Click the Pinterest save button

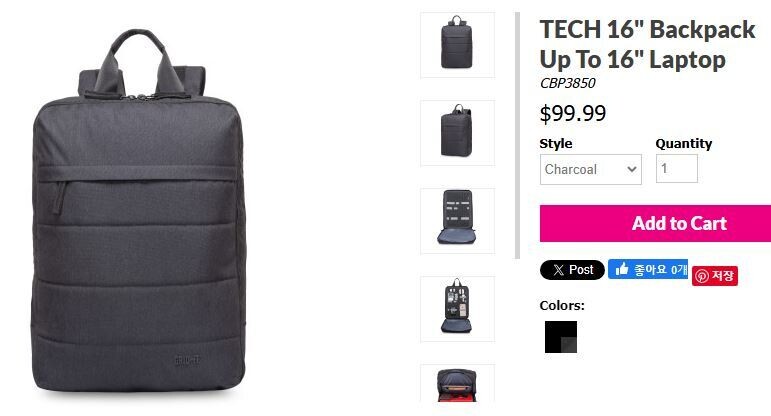point(715,276)
